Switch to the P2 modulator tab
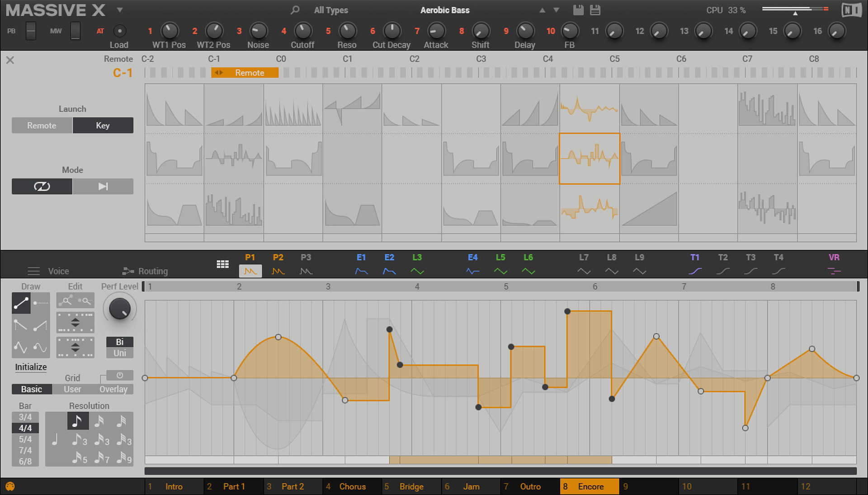This screenshot has height=495, width=868. tap(278, 264)
